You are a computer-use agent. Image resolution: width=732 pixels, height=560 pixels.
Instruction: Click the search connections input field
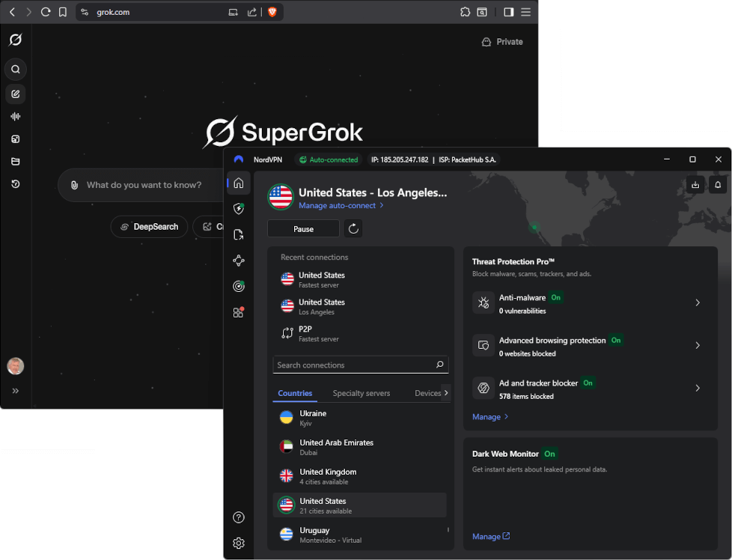(x=361, y=365)
